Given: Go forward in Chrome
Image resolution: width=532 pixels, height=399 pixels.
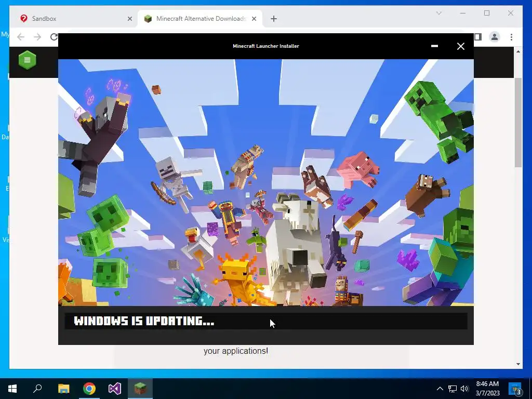Looking at the screenshot, I should [x=37, y=37].
